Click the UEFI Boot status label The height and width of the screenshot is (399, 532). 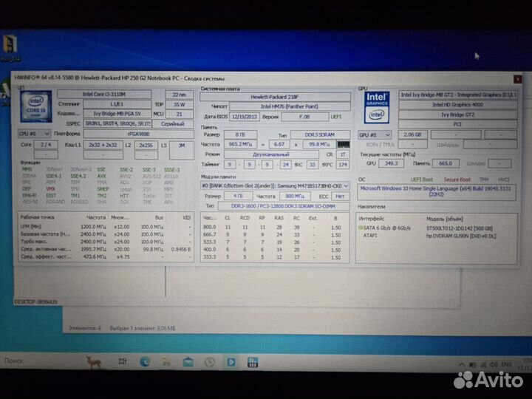point(422,180)
